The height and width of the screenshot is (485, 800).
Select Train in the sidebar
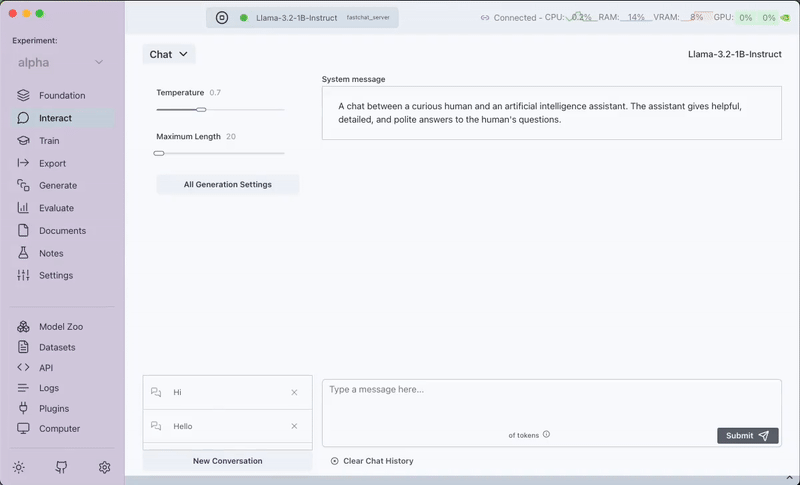tap(49, 141)
